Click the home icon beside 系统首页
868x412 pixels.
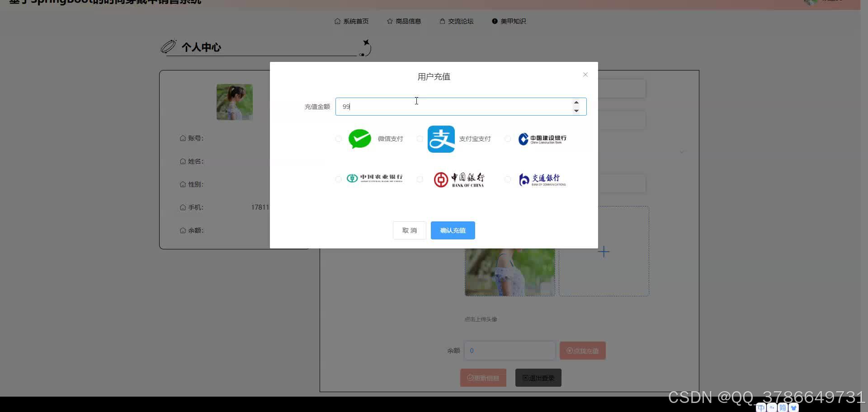click(x=337, y=21)
